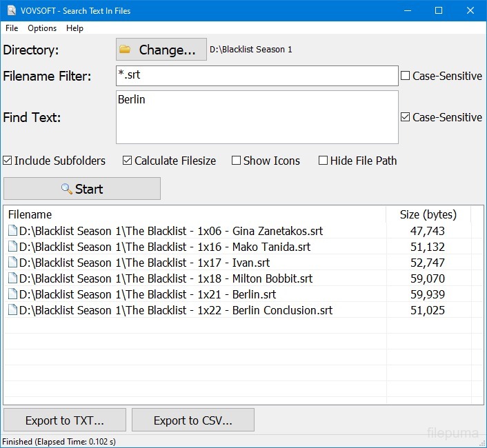Uncheck the Calculate Filesize option
Viewport: 487px width, 448px height.
[128, 161]
